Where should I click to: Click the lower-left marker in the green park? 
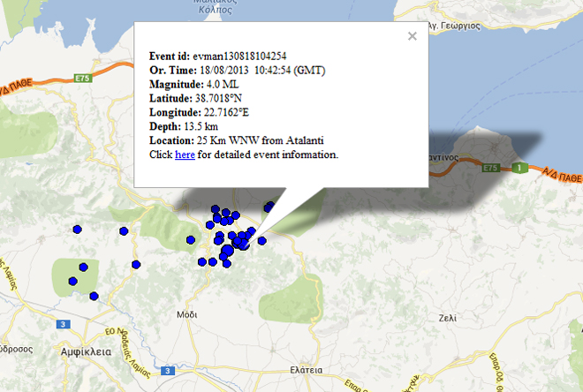tap(72, 282)
